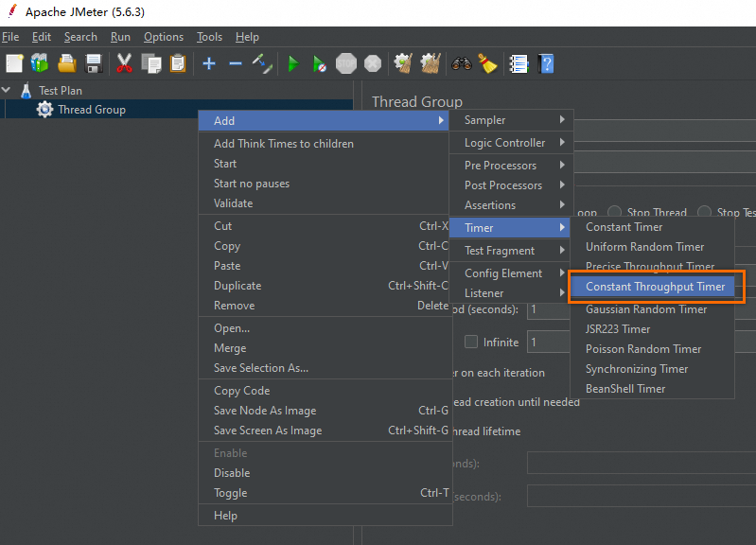
Task: Click the Thread Group gear icon
Action: 44,110
